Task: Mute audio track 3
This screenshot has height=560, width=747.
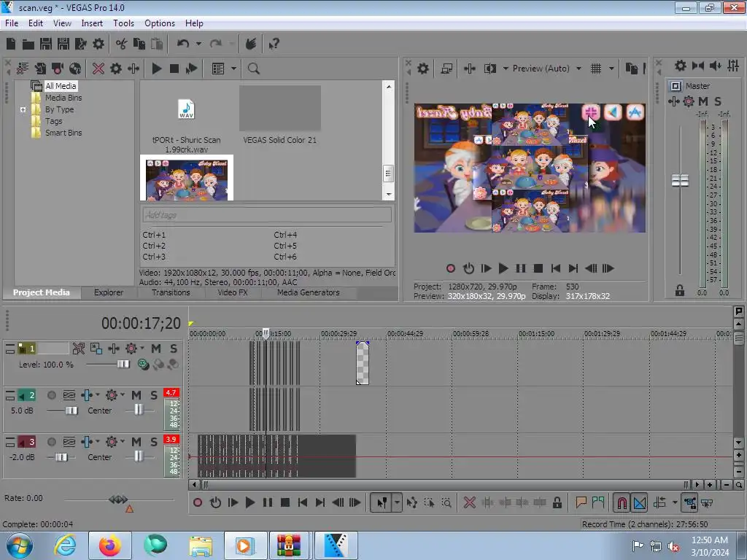Action: click(x=136, y=442)
